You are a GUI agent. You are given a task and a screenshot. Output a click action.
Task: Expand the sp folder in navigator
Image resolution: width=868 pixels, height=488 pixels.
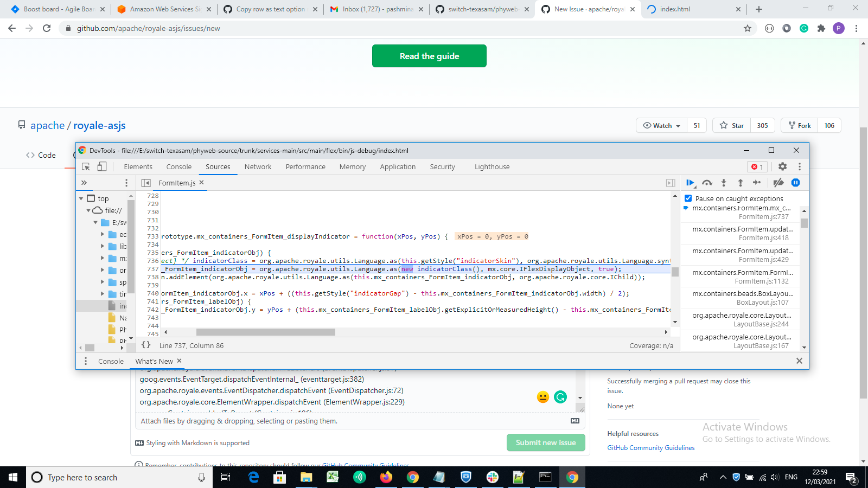coord(103,282)
